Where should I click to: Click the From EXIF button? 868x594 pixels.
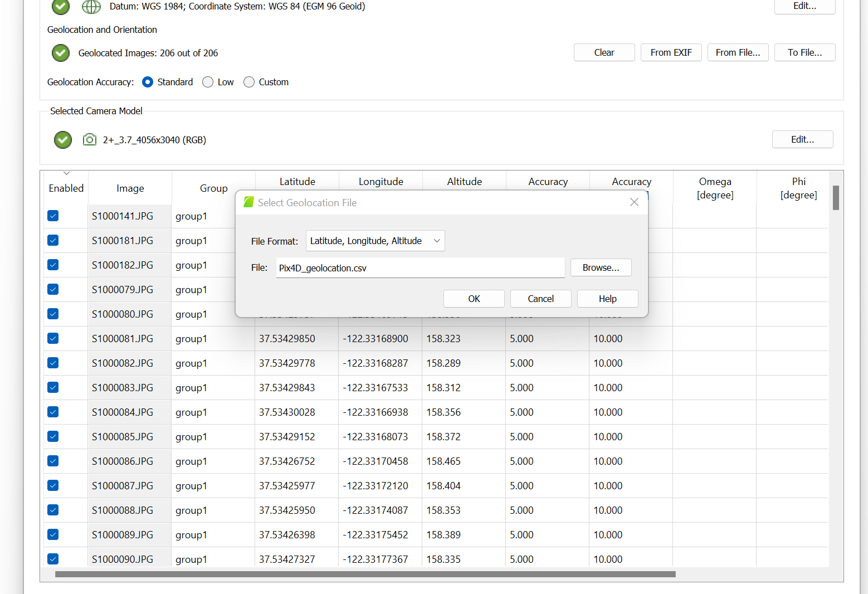click(x=671, y=52)
